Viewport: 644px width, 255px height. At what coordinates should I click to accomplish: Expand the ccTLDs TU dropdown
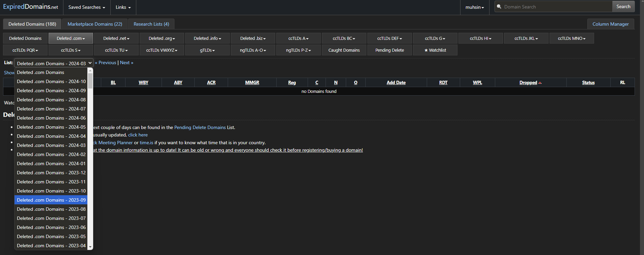coord(116,50)
